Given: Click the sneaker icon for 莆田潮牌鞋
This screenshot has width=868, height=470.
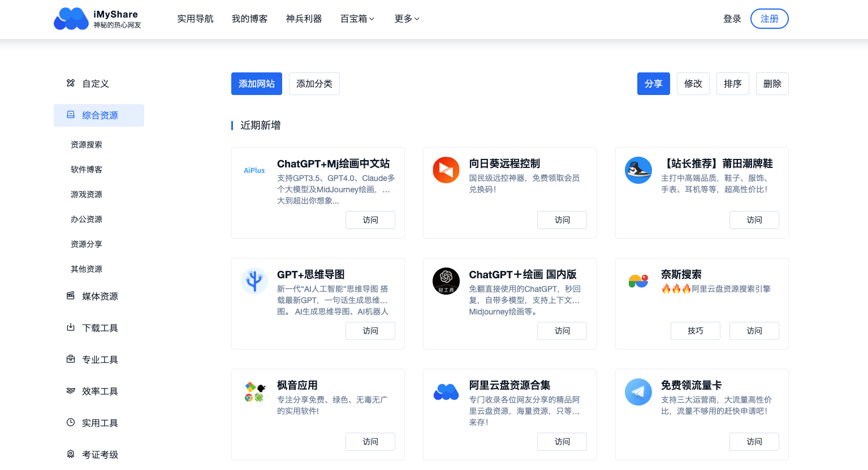Looking at the screenshot, I should coord(638,170).
